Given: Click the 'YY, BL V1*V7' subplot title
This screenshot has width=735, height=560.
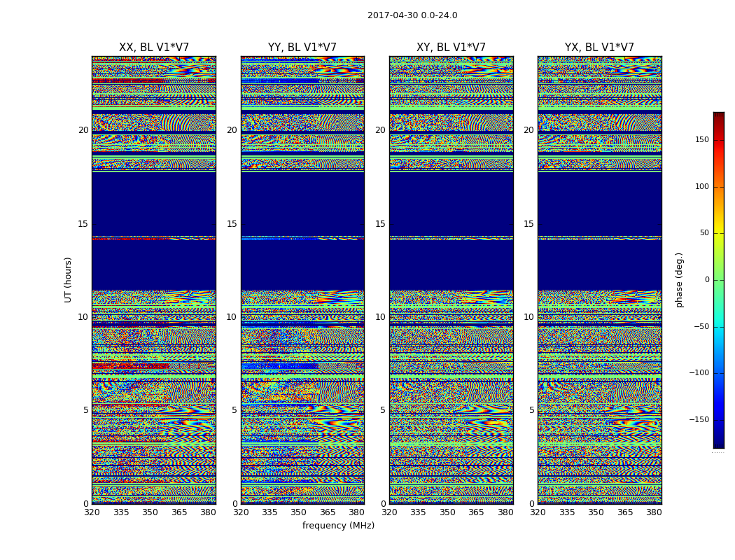Looking at the screenshot, I should click(302, 48).
